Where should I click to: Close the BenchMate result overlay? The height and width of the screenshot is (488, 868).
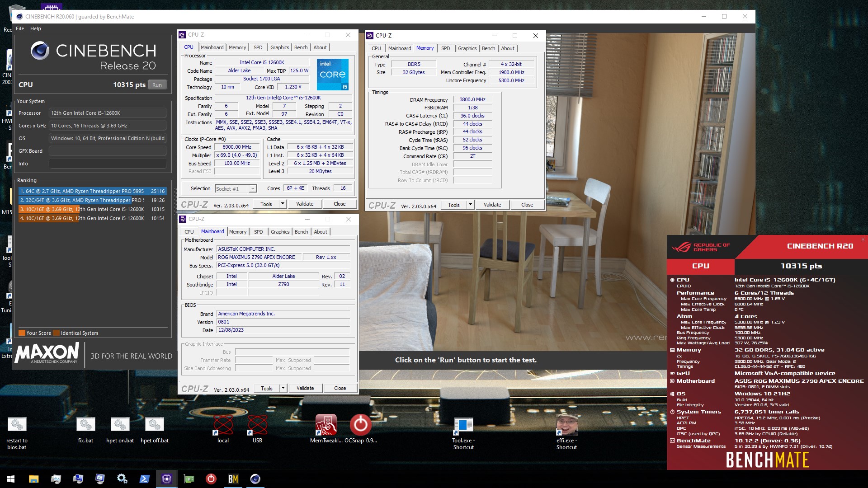click(863, 239)
